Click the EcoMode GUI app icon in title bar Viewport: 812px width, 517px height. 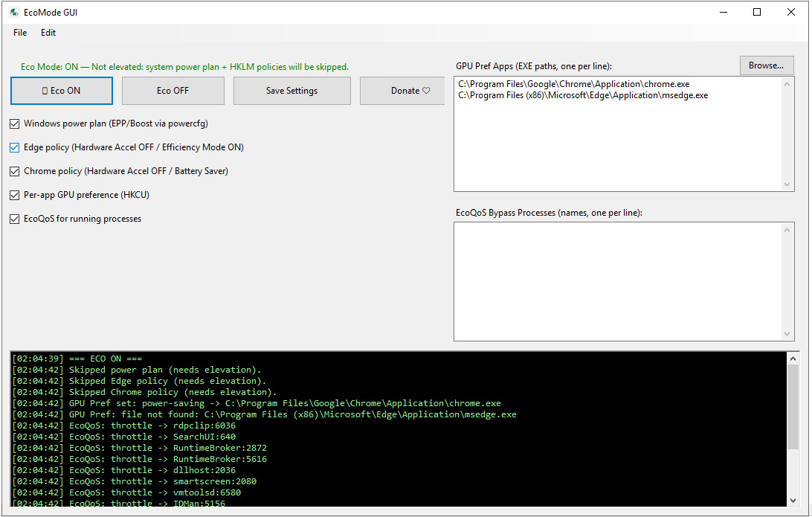tap(14, 12)
